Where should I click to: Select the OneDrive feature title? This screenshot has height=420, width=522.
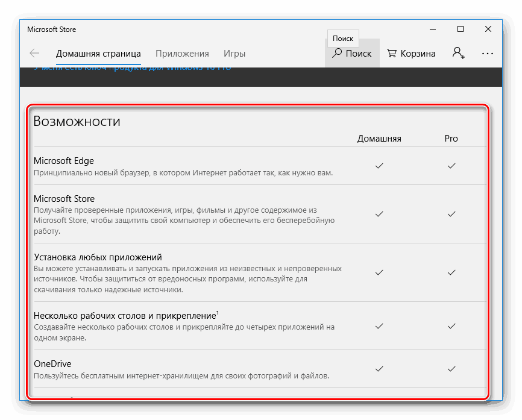click(52, 364)
